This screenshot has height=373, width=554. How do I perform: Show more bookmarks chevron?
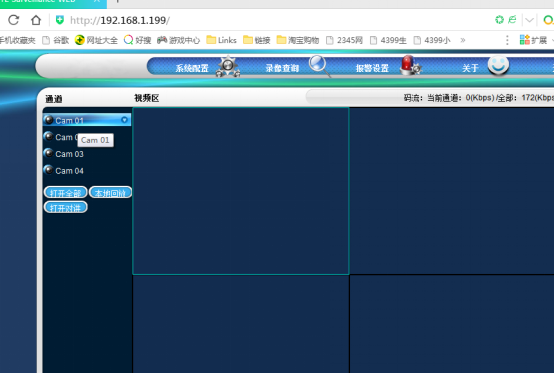[x=462, y=40]
